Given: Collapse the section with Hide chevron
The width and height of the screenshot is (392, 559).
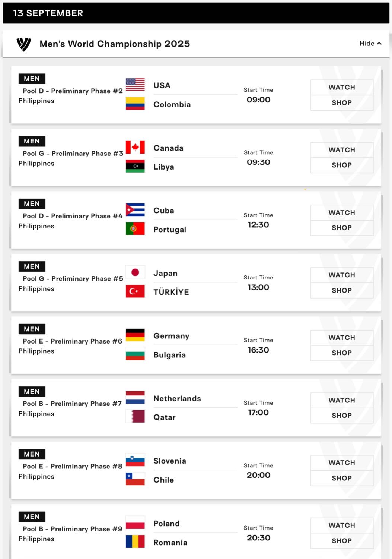Looking at the screenshot, I should point(370,44).
